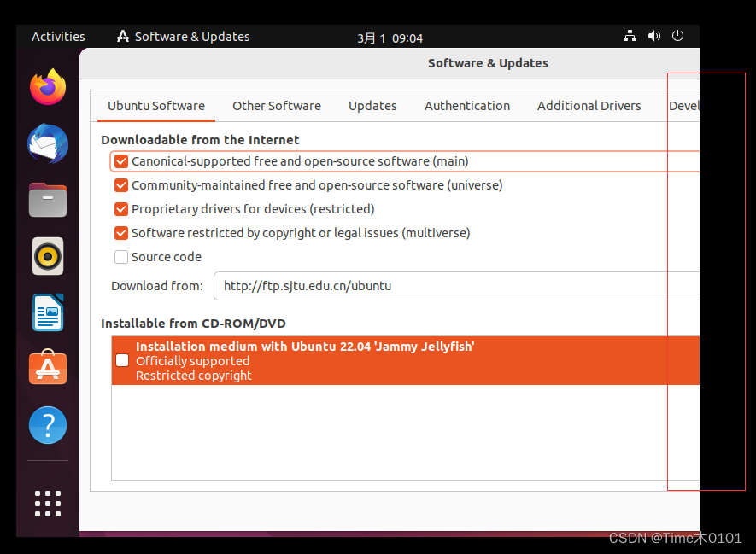Click the 'Restricted copyright' text
This screenshot has width=756, height=554.
click(x=194, y=376)
